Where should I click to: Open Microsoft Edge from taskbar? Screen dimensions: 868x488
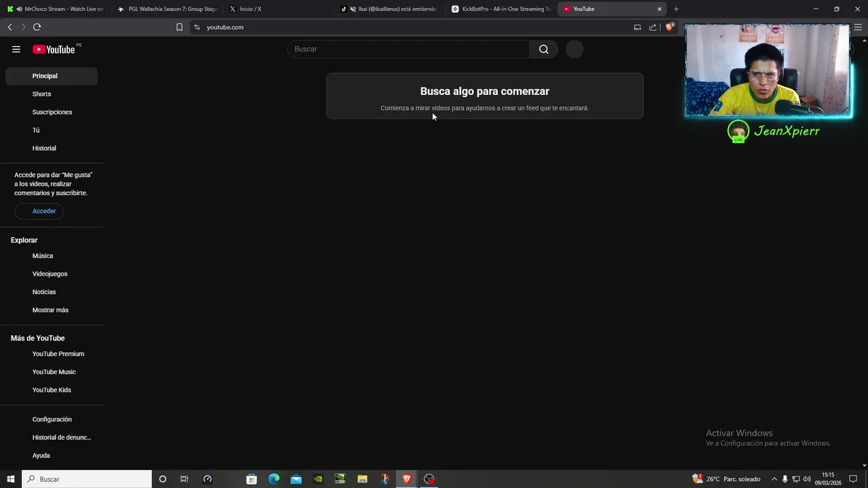click(274, 479)
